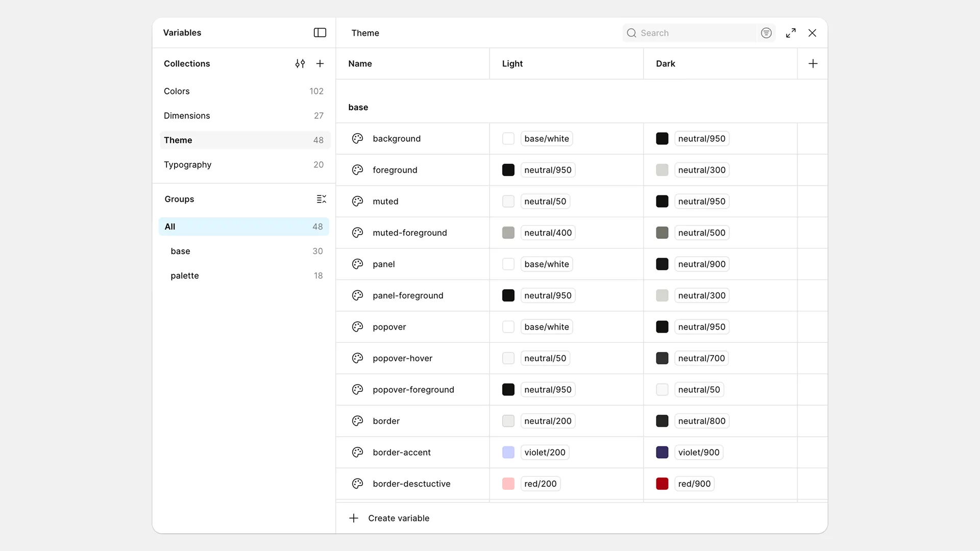The width and height of the screenshot is (980, 551).
Task: Select the palette icon next to border-accent
Action: point(357,452)
